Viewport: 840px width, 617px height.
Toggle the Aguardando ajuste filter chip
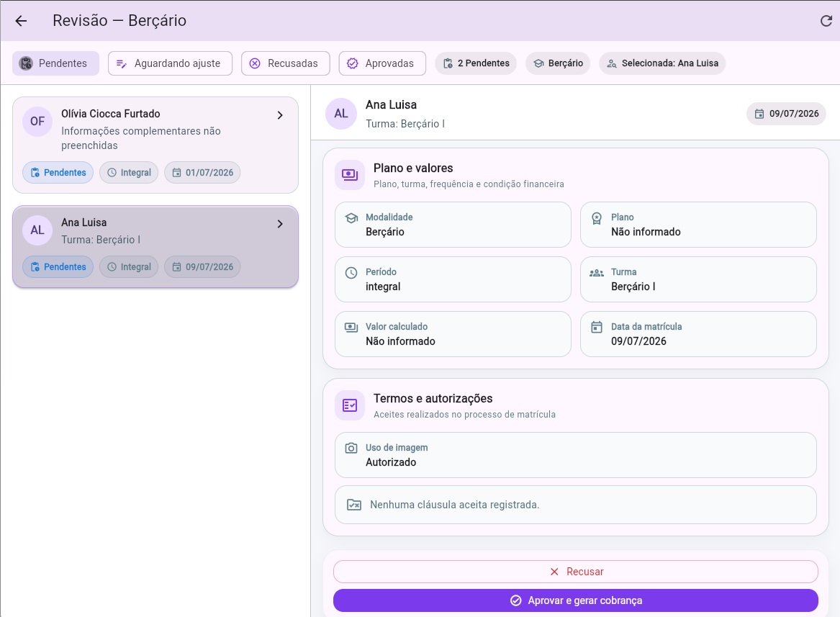point(170,63)
